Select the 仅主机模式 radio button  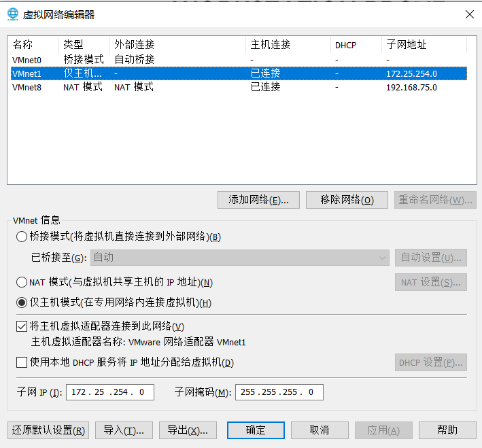coord(22,303)
